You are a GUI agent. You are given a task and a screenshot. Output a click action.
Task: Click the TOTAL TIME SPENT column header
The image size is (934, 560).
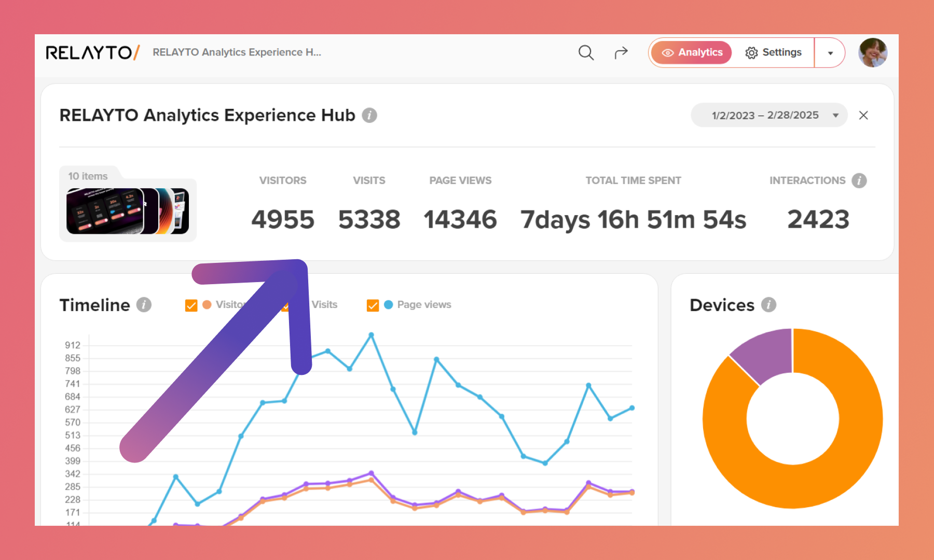(634, 180)
